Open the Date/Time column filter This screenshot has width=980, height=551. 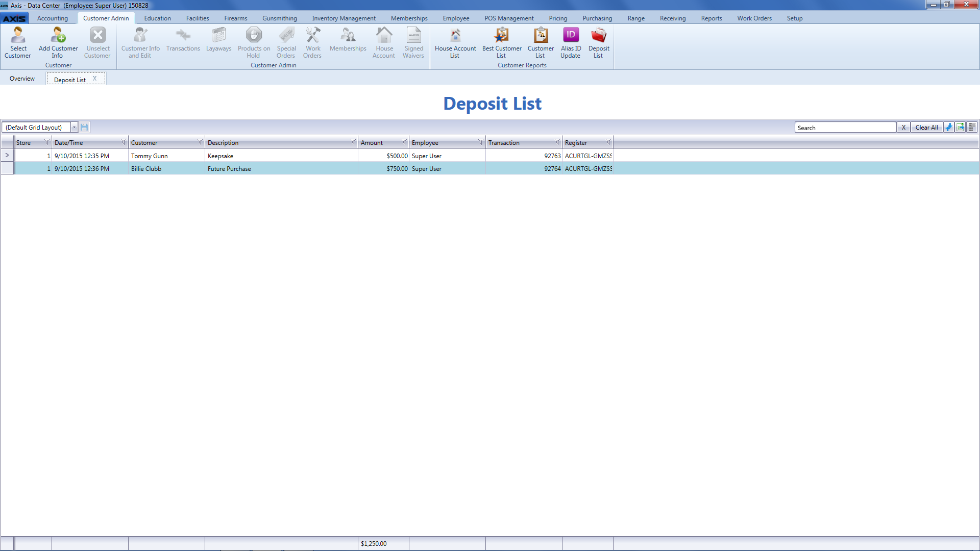124,142
